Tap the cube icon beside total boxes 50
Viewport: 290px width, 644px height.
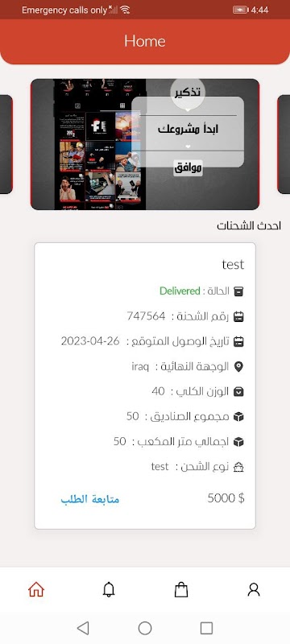point(238,417)
